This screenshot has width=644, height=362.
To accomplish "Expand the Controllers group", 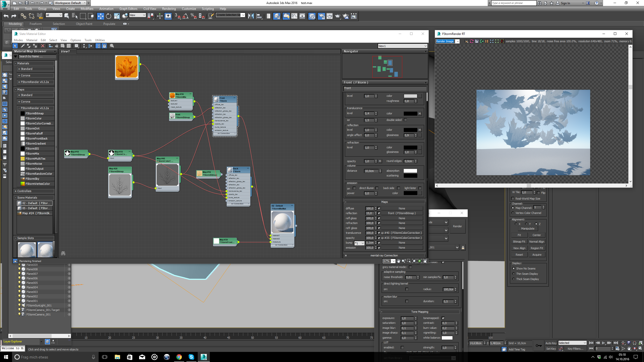I will coord(34,191).
